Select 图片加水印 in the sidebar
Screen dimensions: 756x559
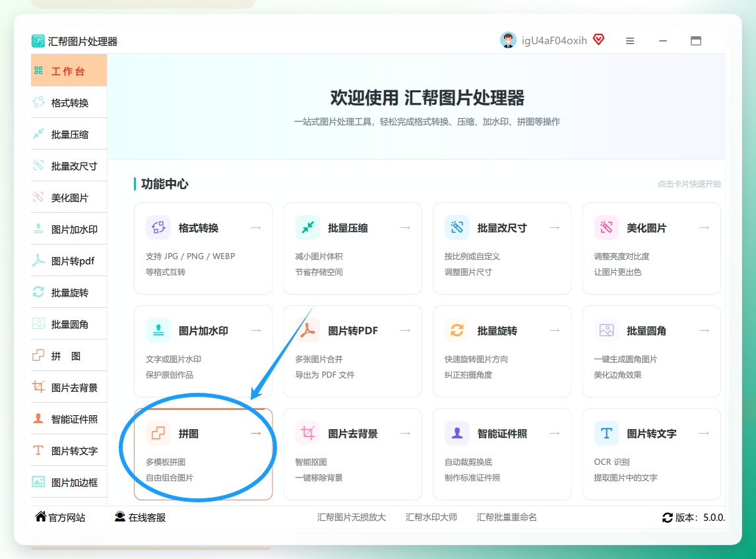pyautogui.click(x=69, y=229)
